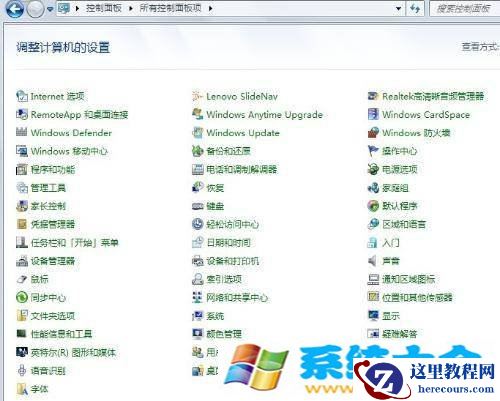Open the 电源选项 link
Viewport: 500px width, 401px height.
pyautogui.click(x=400, y=169)
